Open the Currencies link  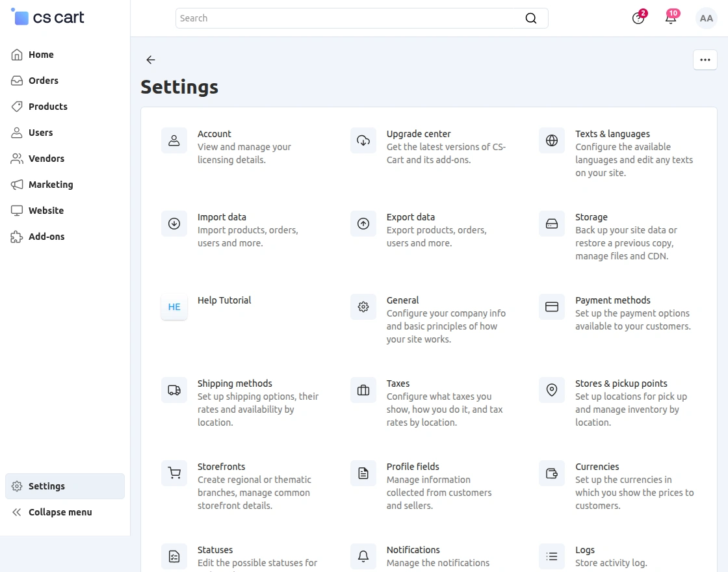click(597, 467)
